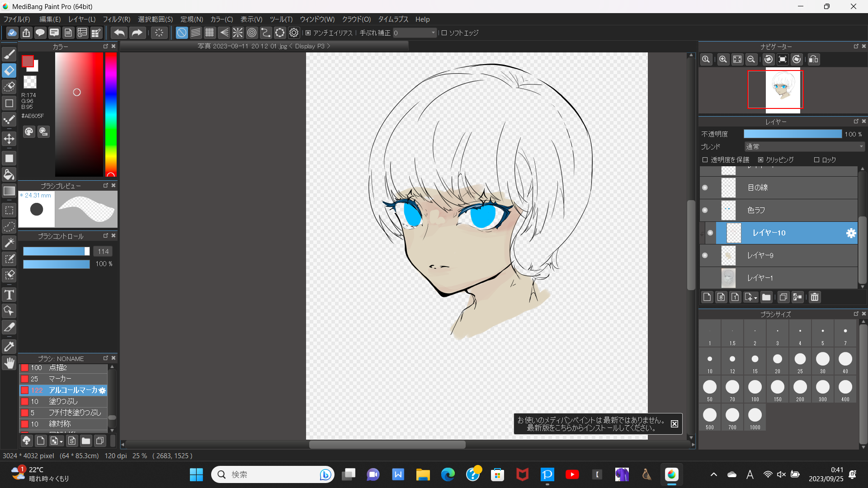Expand the add layer dropdown arrow
Screen dimensions: 868x488
point(755,298)
